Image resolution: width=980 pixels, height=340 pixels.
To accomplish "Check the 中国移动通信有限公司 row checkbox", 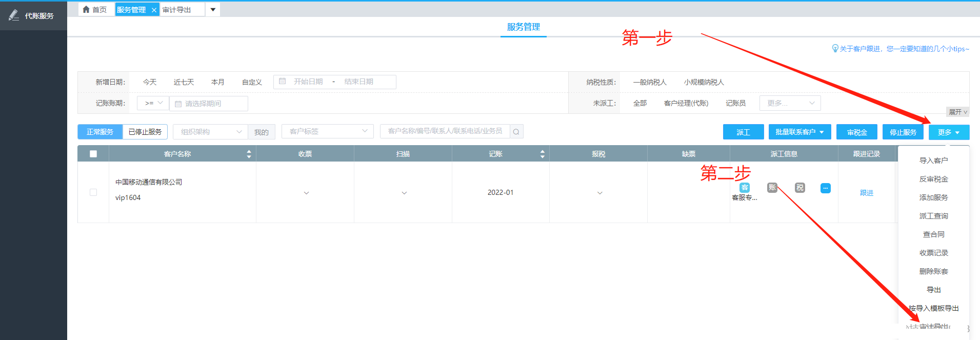I will coord(93,192).
